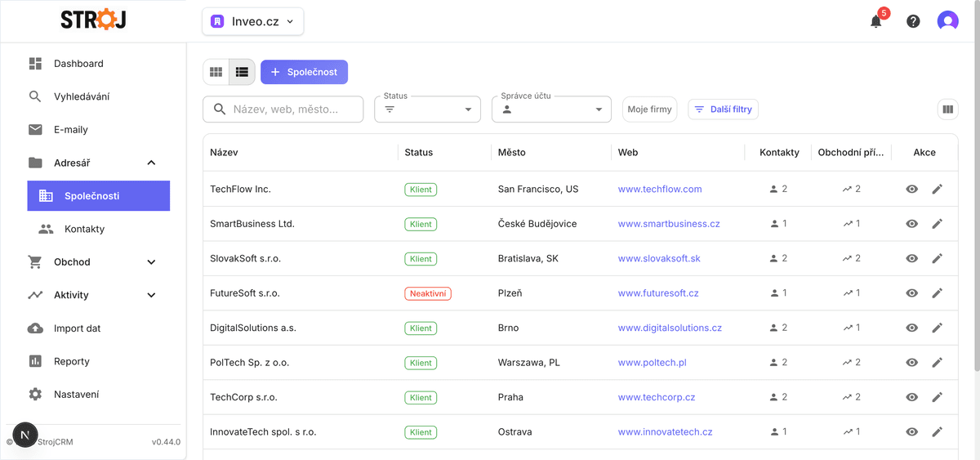
Task: Click the company search input field
Action: pyautogui.click(x=294, y=109)
